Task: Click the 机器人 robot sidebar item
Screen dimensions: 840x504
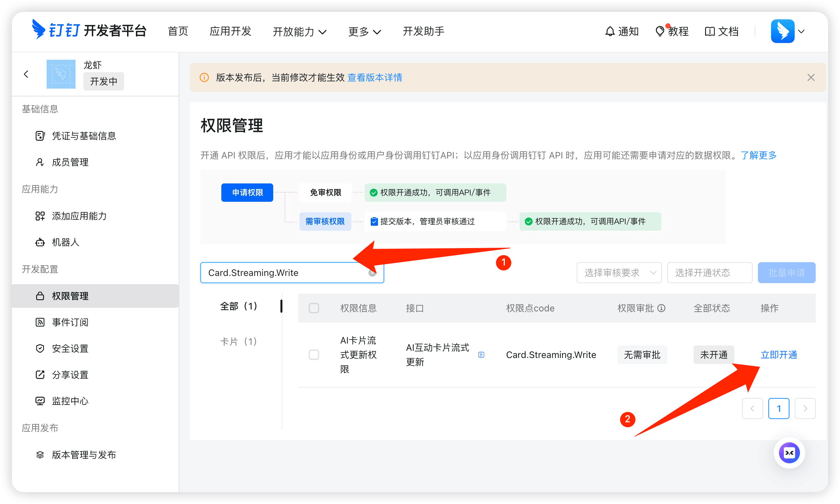Action: (65, 242)
